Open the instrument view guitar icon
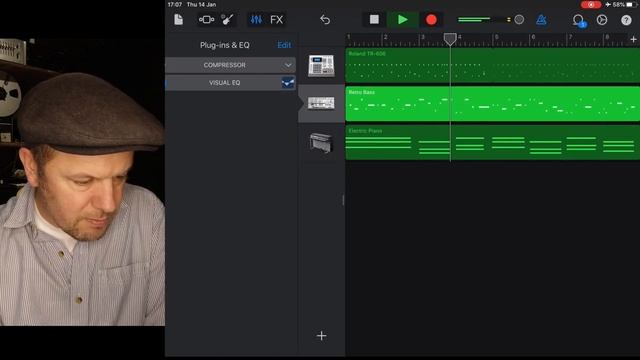This screenshot has width=640, height=360. [227, 20]
